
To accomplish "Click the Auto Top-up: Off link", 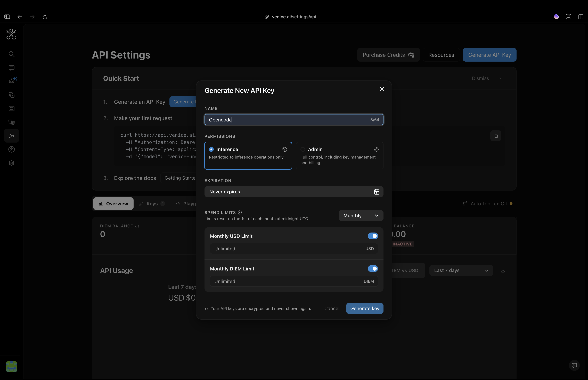I will (488, 204).
